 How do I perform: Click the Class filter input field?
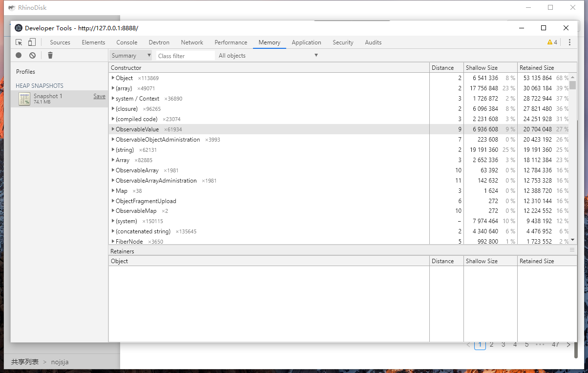(x=186, y=56)
